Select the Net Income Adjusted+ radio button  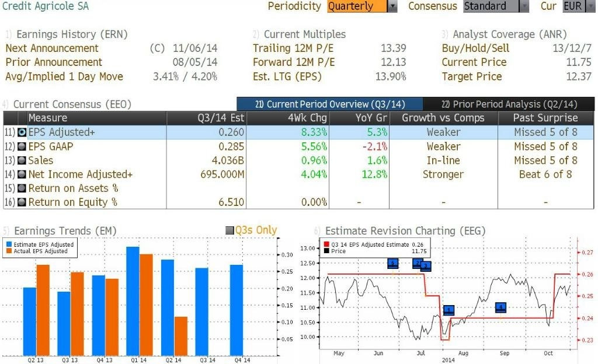(22, 174)
